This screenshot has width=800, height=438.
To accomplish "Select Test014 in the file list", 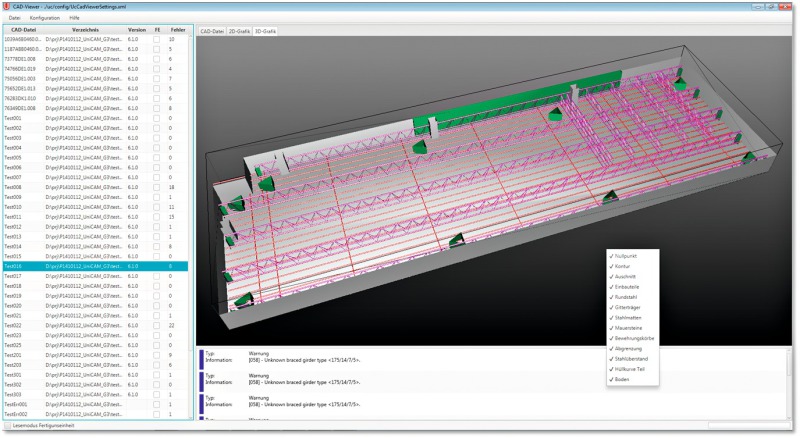I will coord(96,247).
